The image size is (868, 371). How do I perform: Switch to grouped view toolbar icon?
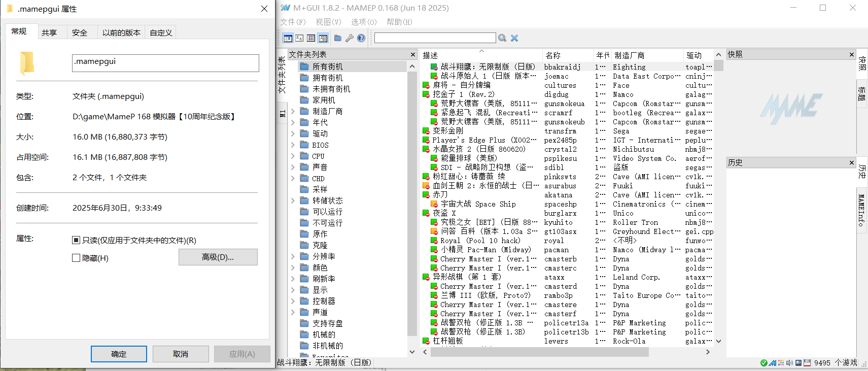tap(323, 38)
